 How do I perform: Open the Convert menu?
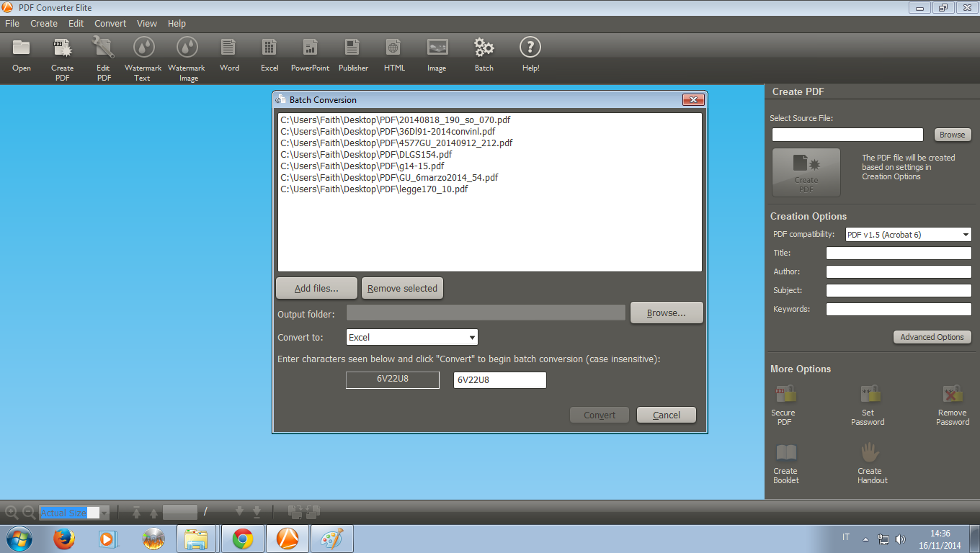110,24
